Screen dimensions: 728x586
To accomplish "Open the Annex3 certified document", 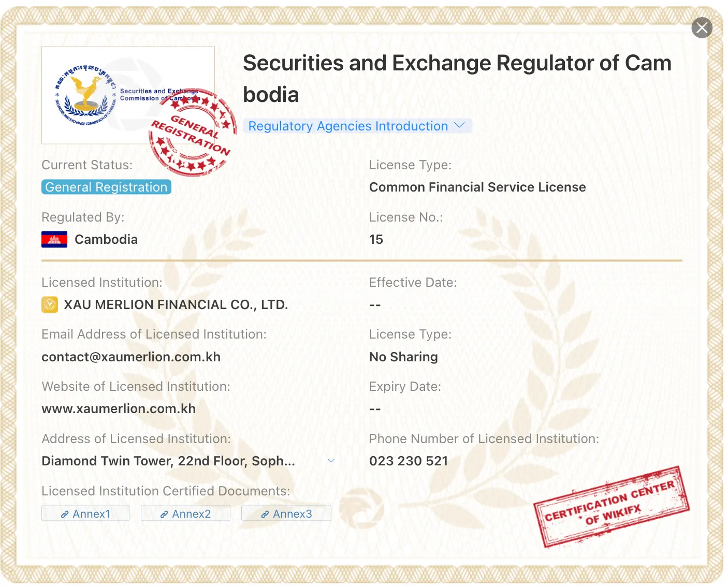I will (x=286, y=514).
